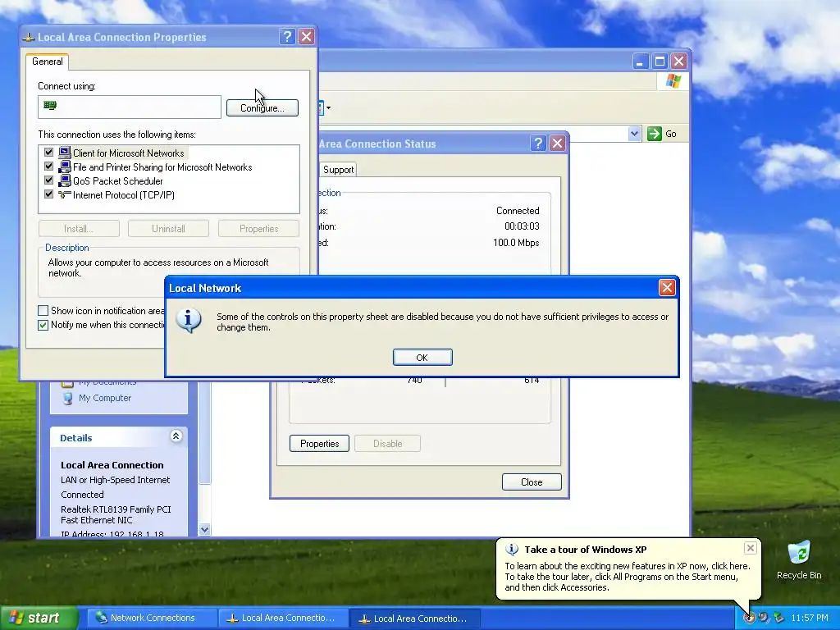Click the QoS Packet Scheduler icon
840x630 pixels.
pos(64,180)
